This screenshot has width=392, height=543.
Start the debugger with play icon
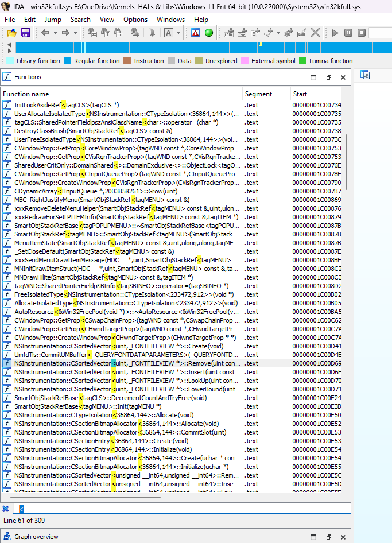[x=336, y=33]
